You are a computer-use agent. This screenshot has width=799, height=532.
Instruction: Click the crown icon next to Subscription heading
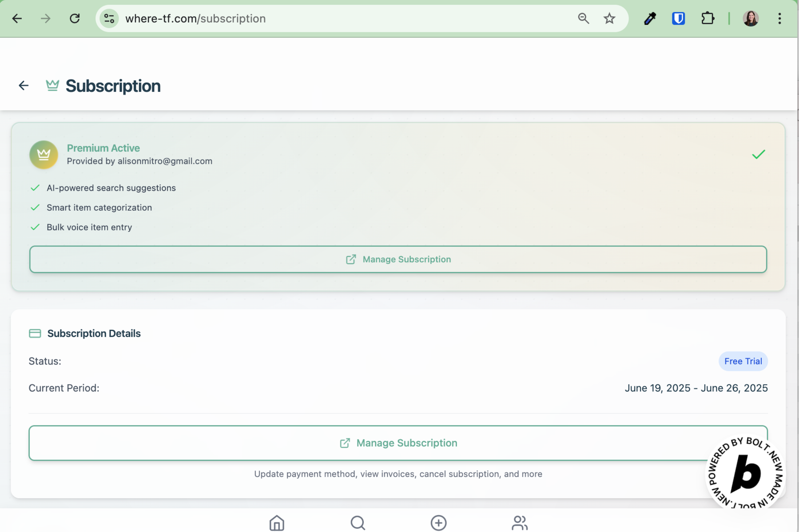point(52,85)
